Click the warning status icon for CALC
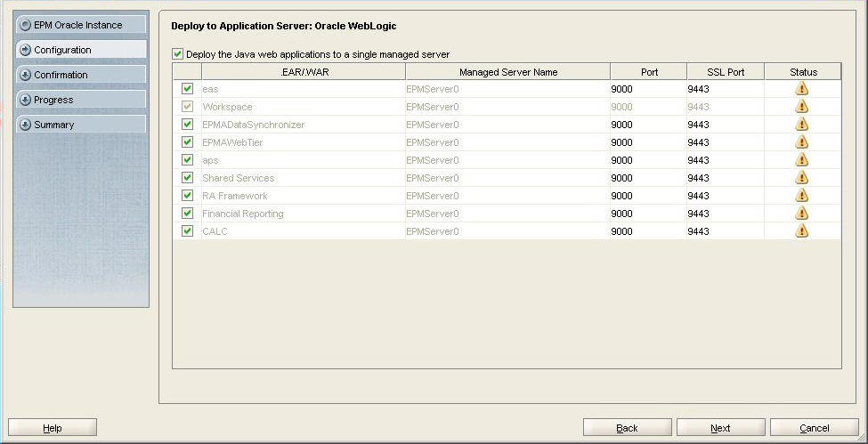 [x=801, y=230]
